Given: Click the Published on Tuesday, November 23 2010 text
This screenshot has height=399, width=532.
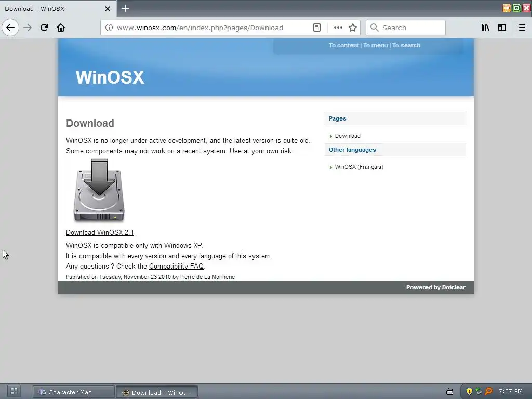Looking at the screenshot, I should coord(150,277).
